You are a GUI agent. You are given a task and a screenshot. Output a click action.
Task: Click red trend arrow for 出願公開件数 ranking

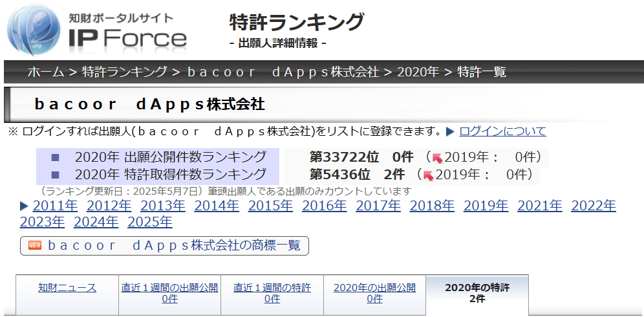coord(437,158)
